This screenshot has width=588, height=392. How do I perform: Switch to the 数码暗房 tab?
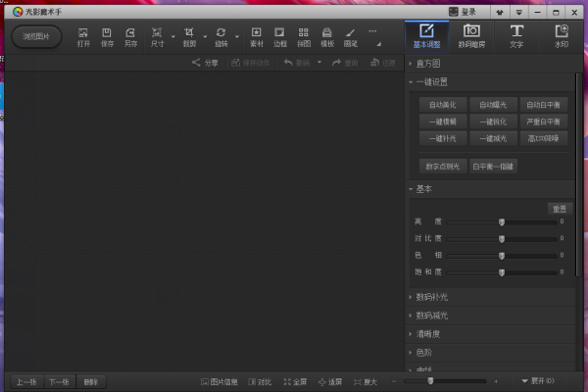coord(471,35)
